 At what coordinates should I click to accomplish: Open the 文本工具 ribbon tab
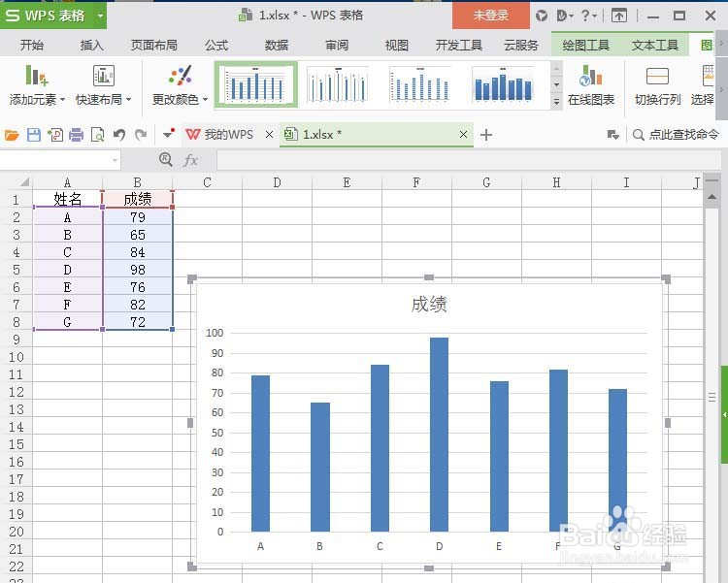pyautogui.click(x=654, y=45)
